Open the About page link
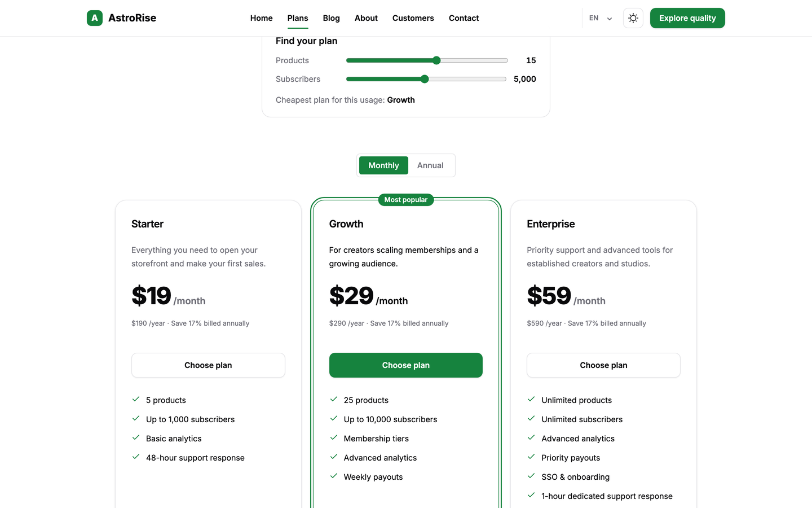812x508 pixels. pyautogui.click(x=366, y=18)
